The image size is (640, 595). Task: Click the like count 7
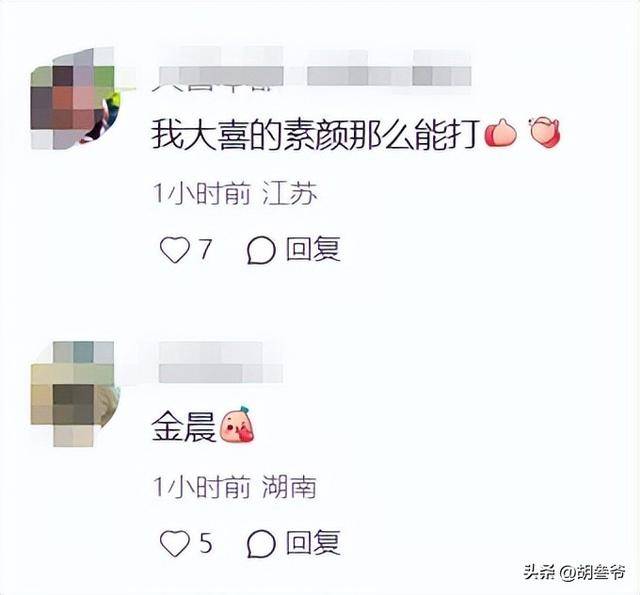[206, 249]
